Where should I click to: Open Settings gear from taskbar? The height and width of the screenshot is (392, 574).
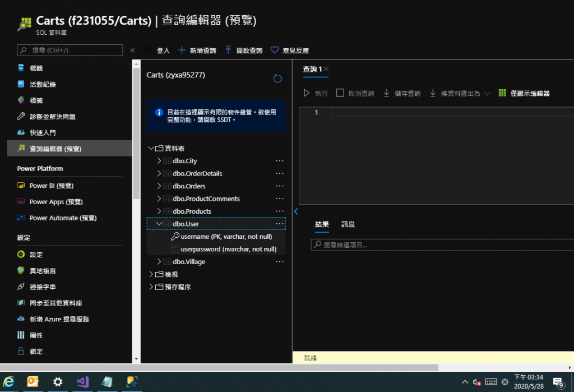coord(58,382)
